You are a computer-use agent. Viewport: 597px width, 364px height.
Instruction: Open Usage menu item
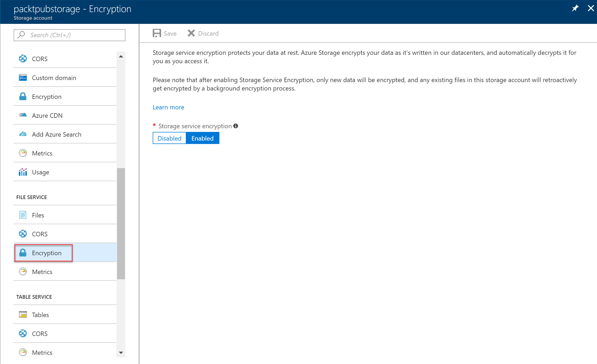[65, 172]
